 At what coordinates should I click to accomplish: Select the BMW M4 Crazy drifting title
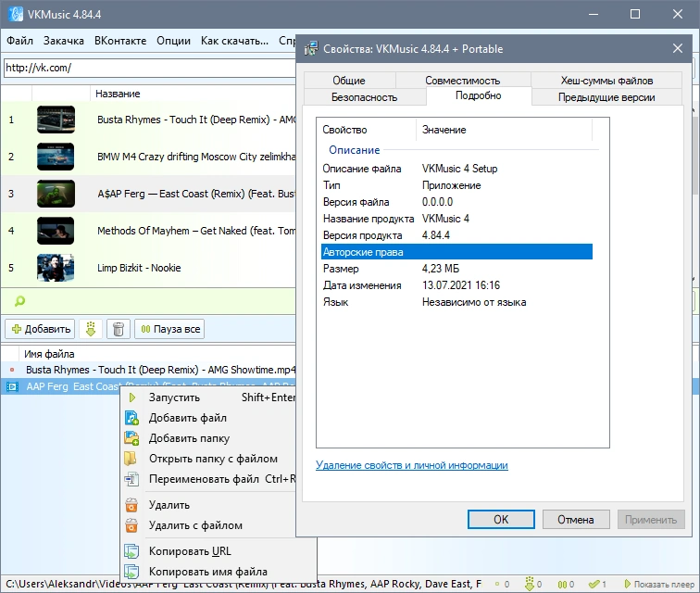(x=196, y=157)
